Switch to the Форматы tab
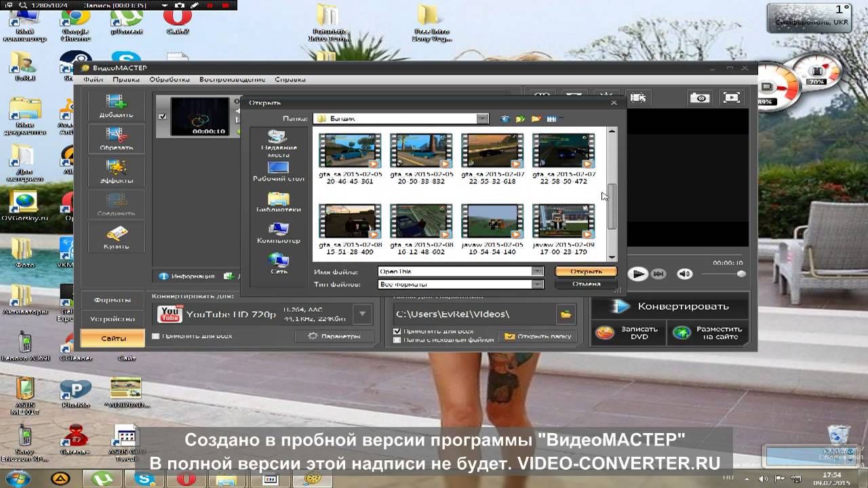Screen dimensions: 868x488 pos(113,300)
